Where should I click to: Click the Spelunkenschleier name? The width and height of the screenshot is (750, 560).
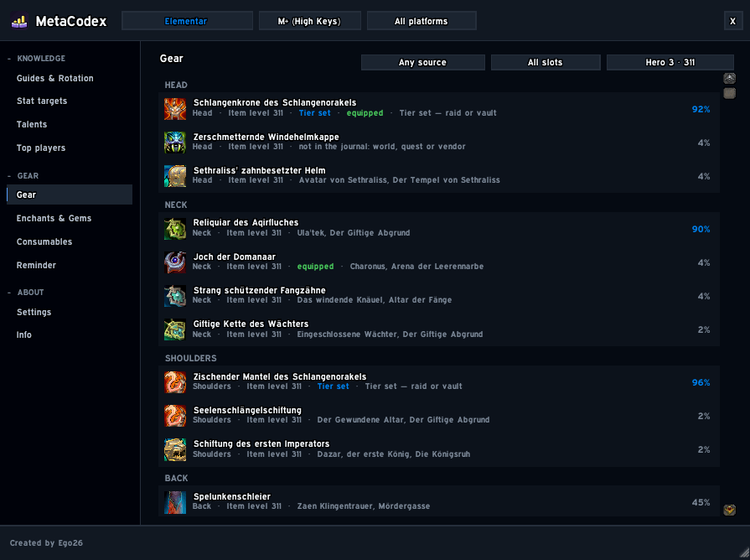tap(232, 497)
